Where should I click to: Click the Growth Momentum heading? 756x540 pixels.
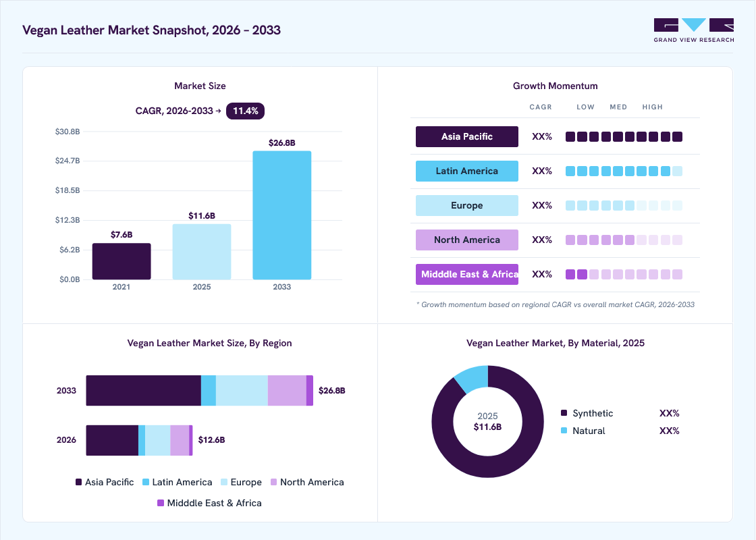(x=556, y=86)
